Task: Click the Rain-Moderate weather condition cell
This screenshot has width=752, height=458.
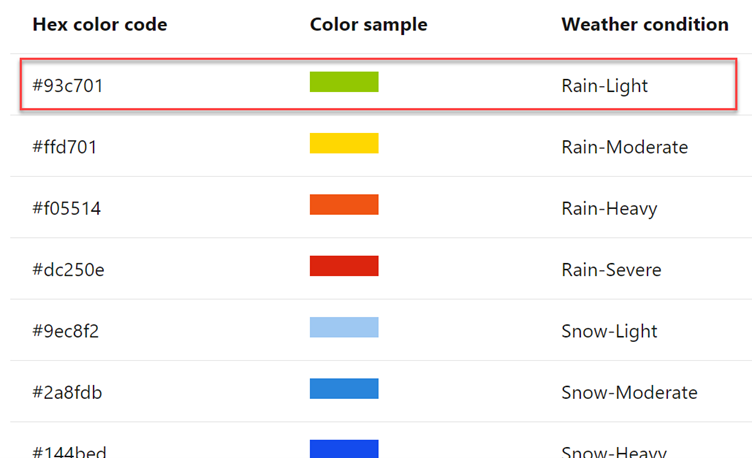Action: pyautogui.click(x=625, y=147)
